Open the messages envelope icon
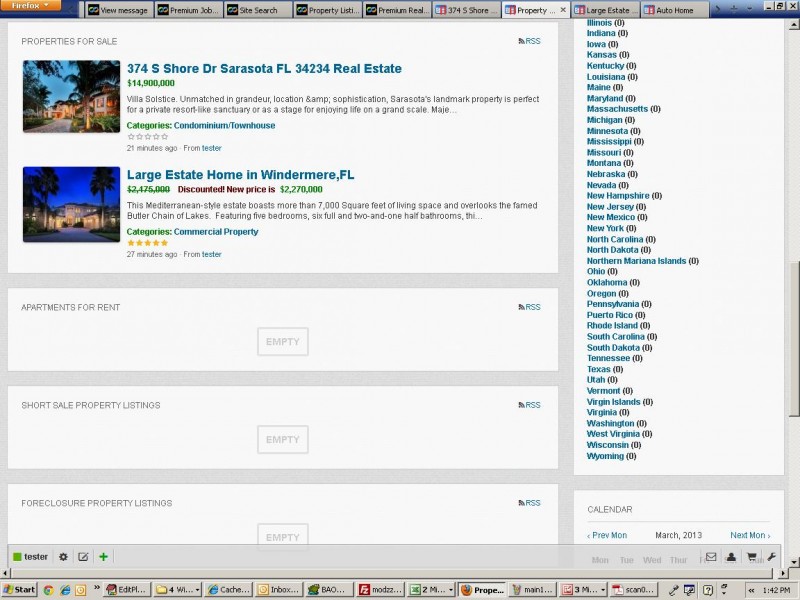The height and width of the screenshot is (600, 800). pos(711,557)
